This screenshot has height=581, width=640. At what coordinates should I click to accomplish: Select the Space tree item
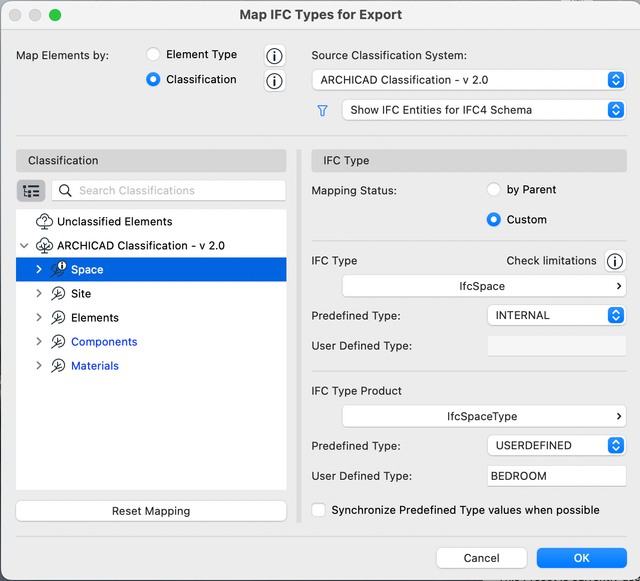[151, 269]
